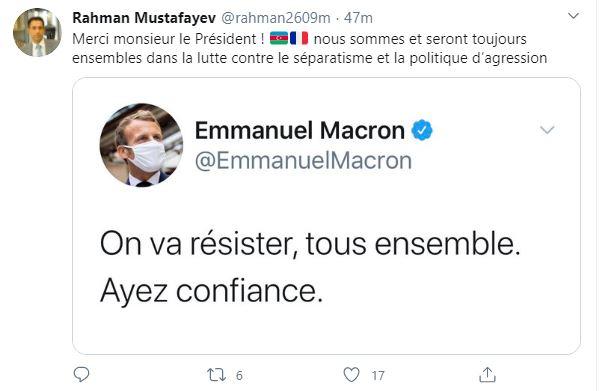Image resolution: width=600 pixels, height=391 pixels.
Task: Click the Azerbaijan flag emoji
Action: pyautogui.click(x=279, y=38)
